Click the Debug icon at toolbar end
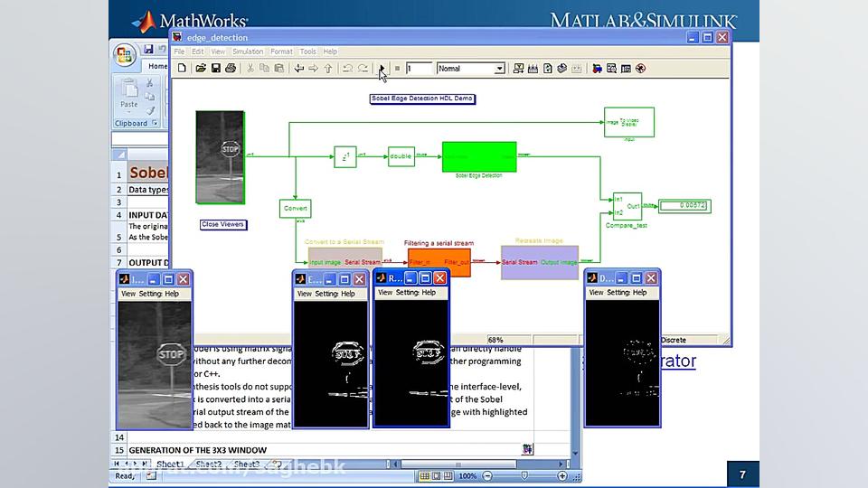This screenshot has width=868, height=488. click(640, 69)
